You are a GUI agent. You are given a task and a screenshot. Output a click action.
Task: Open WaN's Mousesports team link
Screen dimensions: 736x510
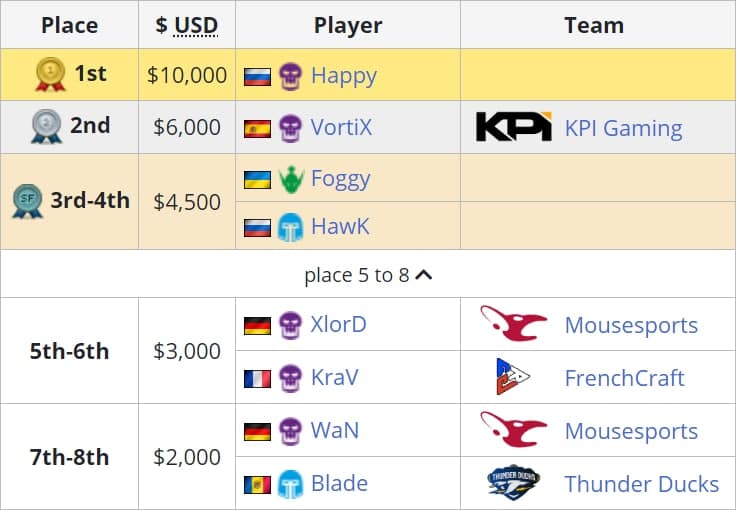(631, 431)
